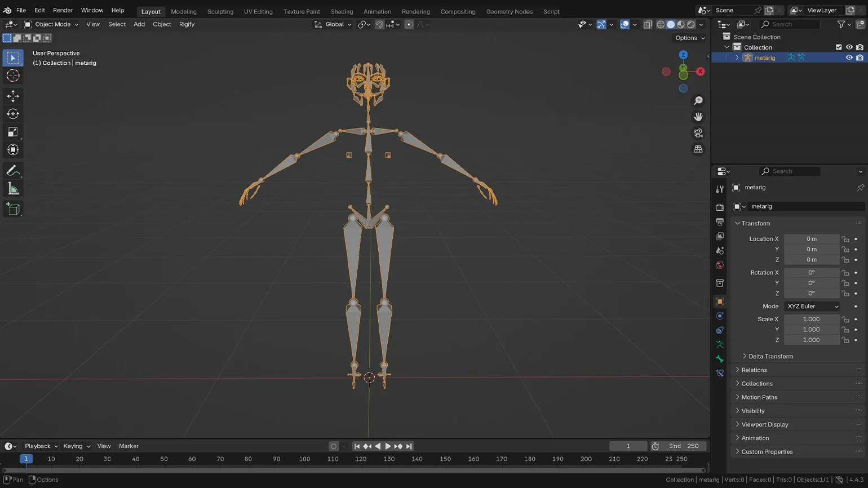Viewport: 868px width, 488px height.
Task: Click the Scale X value field
Action: [811, 319]
